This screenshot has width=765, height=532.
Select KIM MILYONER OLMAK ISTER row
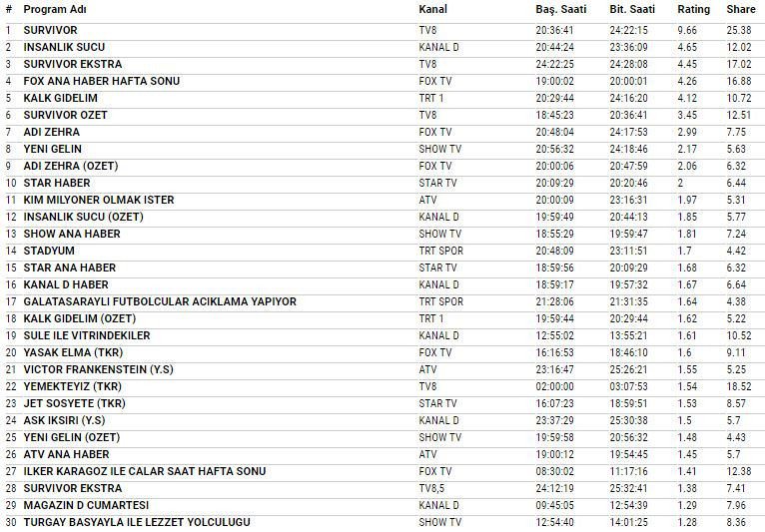98,200
